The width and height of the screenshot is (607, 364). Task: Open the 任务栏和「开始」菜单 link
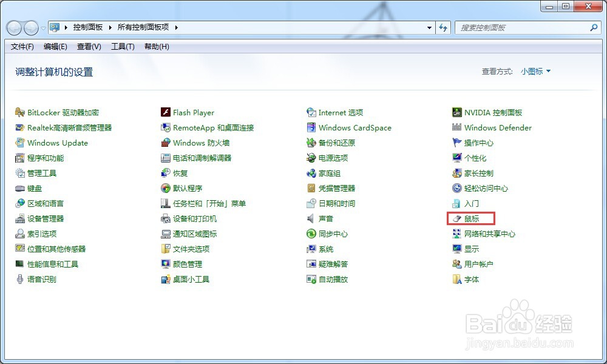point(209,203)
